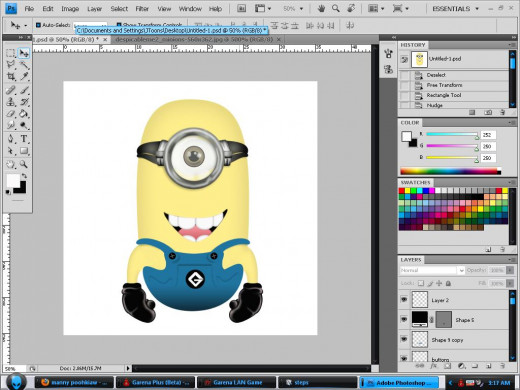Select the Healing Brush tool
The width and height of the screenshot is (520, 390).
11,90
